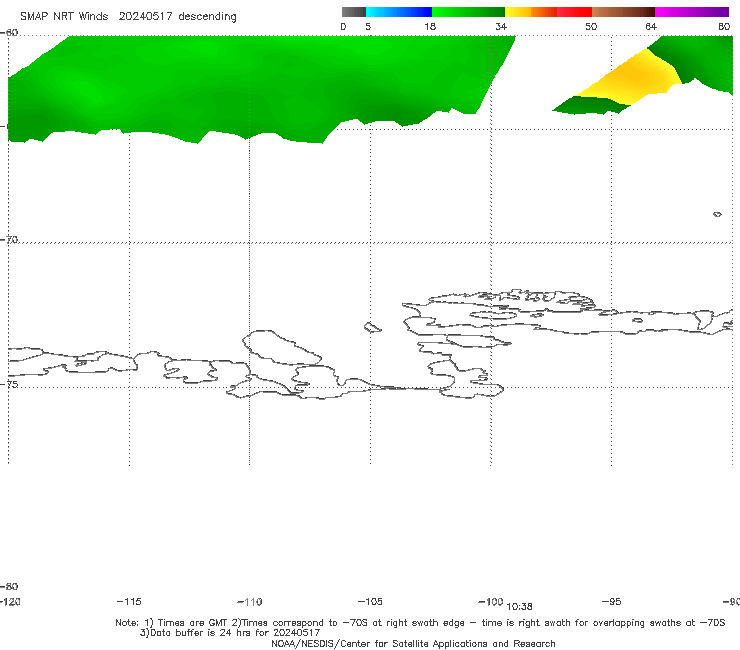The width and height of the screenshot is (740, 650).
Task: Click the 'SMAP NRT Winds' title text
Action: tap(64, 16)
